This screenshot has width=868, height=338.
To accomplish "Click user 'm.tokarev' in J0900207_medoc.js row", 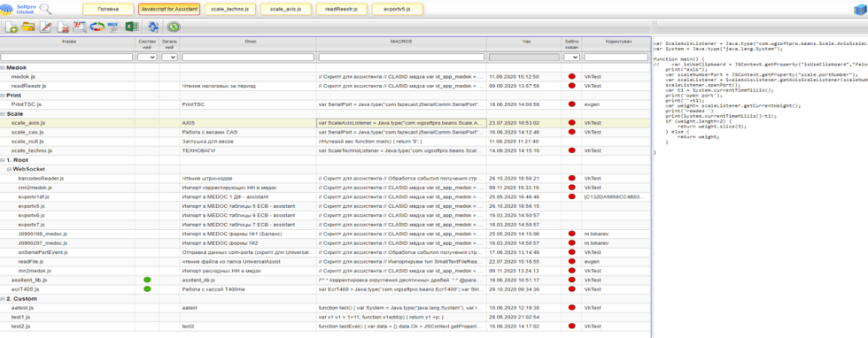I will [597, 242].
